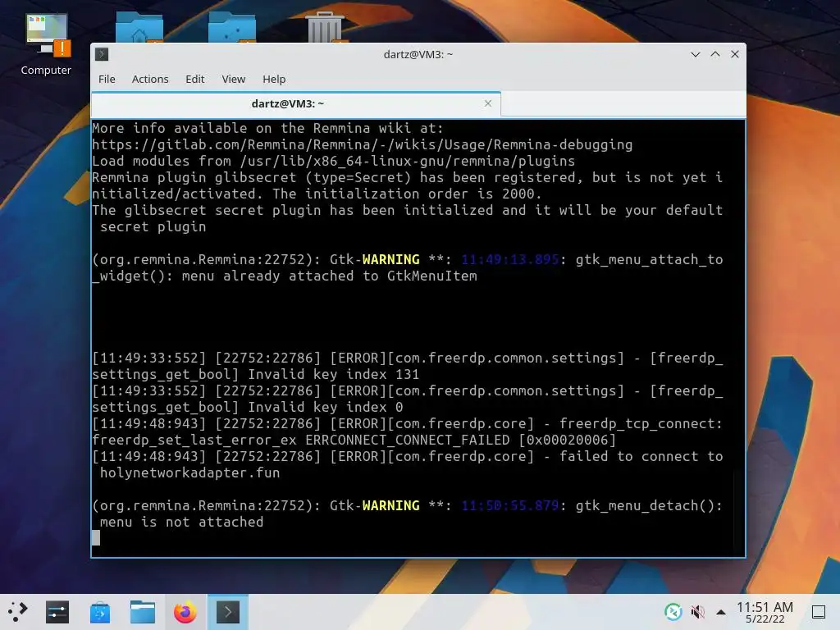Open the Home folder desktop icon
The width and height of the screenshot is (840, 630).
(139, 27)
